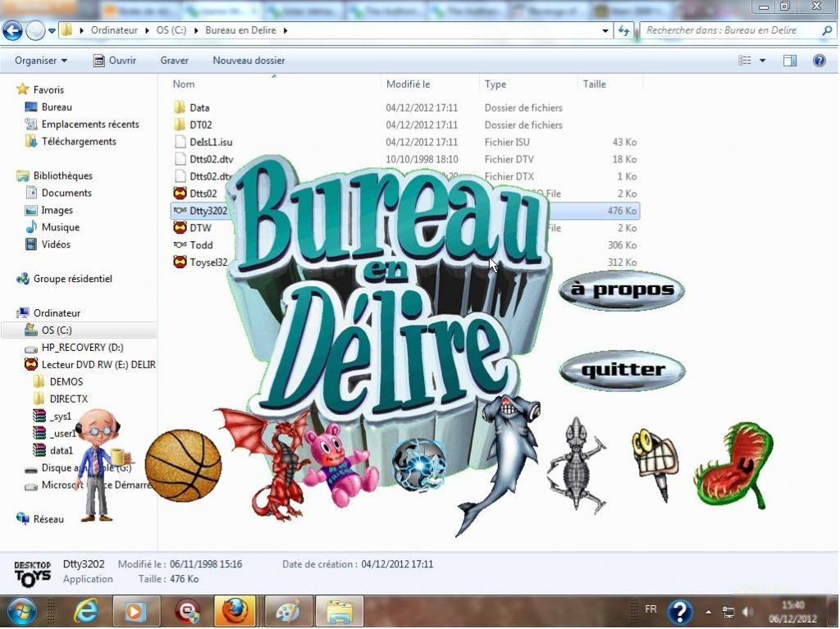Toggle the preview pane icon
840x629 pixels.
[790, 61]
